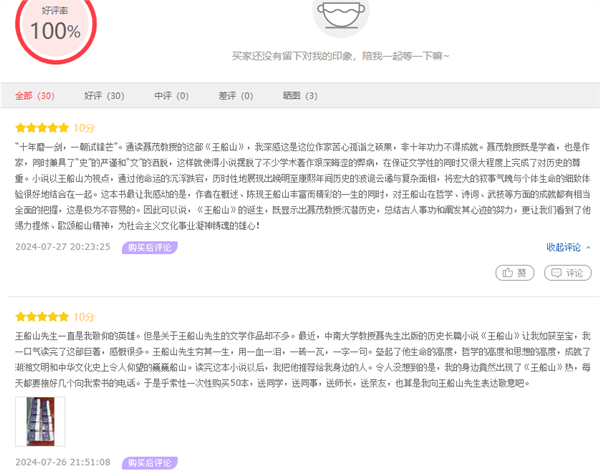Like the first review with 赞 button
This screenshot has width=600, height=473.
tap(515, 273)
